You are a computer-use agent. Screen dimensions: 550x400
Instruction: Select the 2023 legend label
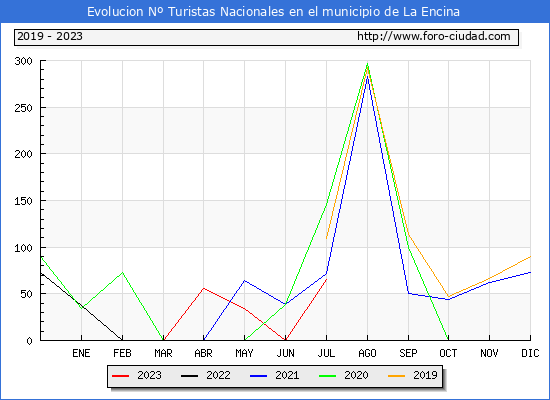click(x=149, y=375)
